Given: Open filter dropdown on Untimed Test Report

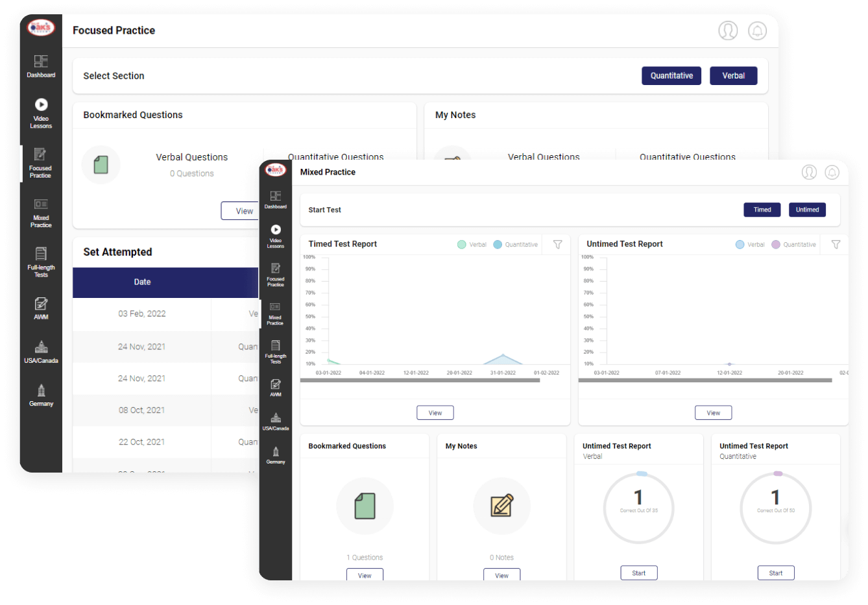Looking at the screenshot, I should (836, 245).
